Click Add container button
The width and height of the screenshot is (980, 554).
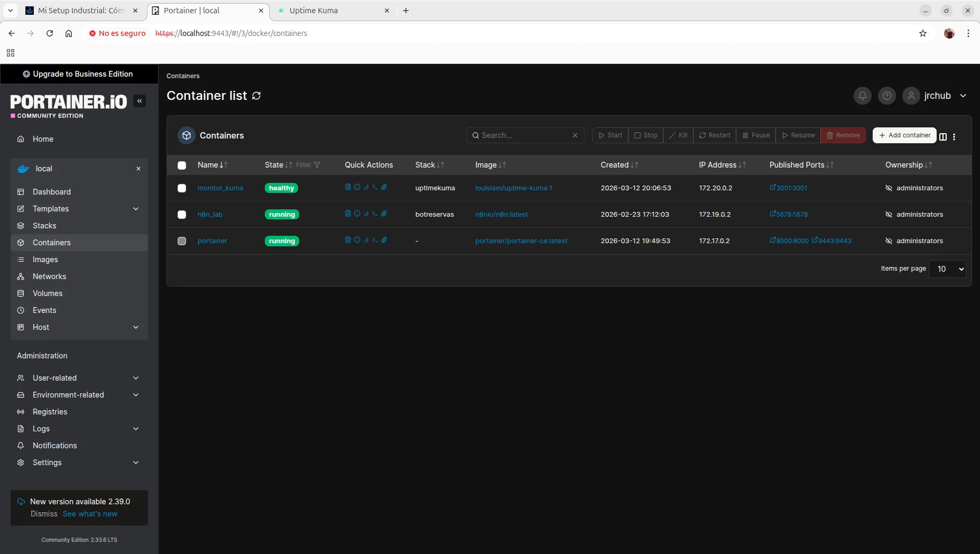coord(904,135)
